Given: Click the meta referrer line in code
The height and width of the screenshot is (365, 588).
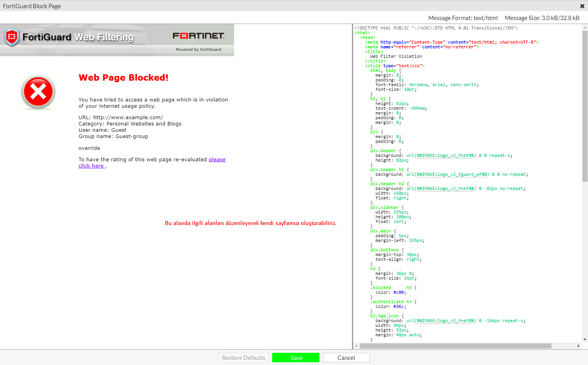Looking at the screenshot, I should (422, 47).
